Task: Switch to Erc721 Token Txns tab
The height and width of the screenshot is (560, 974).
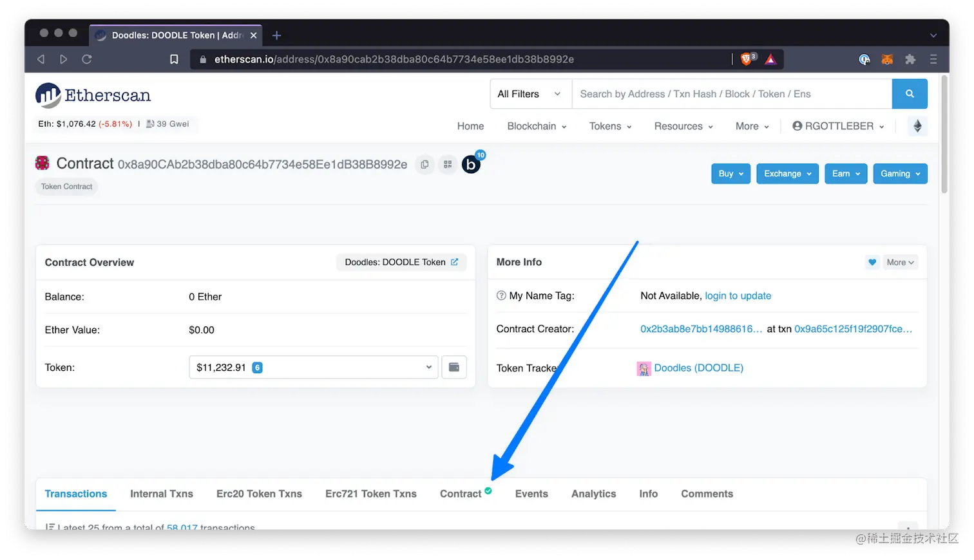Action: pos(371,494)
